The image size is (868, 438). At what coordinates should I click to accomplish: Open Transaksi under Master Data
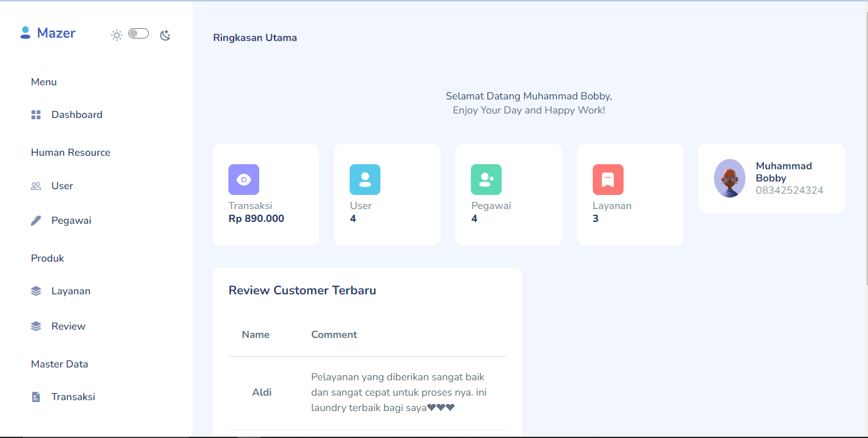[73, 397]
